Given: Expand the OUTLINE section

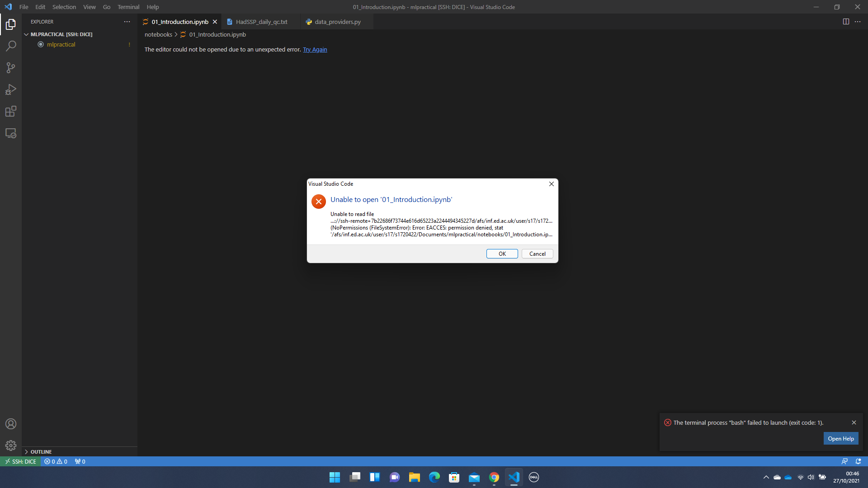Looking at the screenshot, I should [x=41, y=451].
